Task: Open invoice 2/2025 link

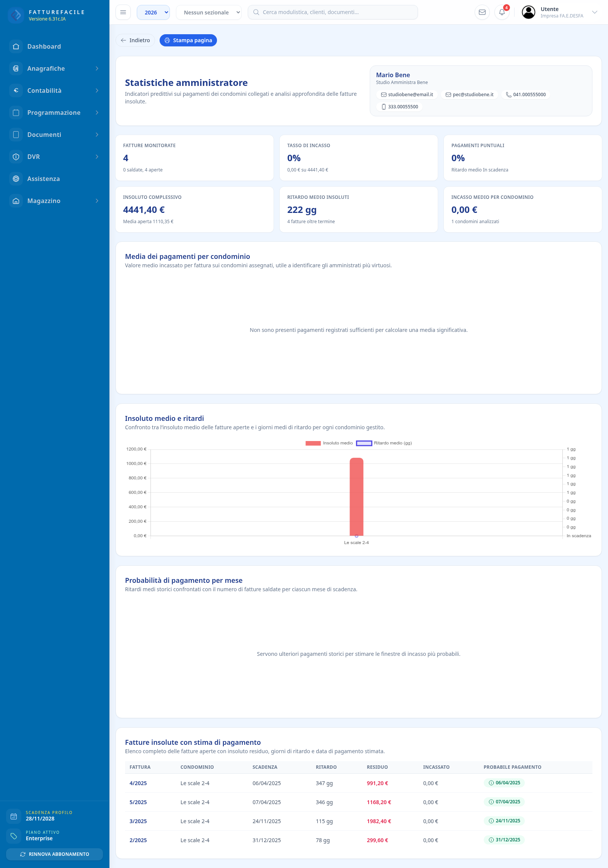Action: click(x=138, y=840)
